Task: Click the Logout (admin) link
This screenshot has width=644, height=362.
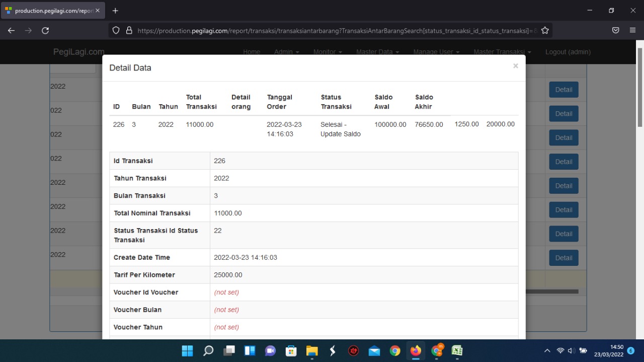Action: [x=568, y=52]
